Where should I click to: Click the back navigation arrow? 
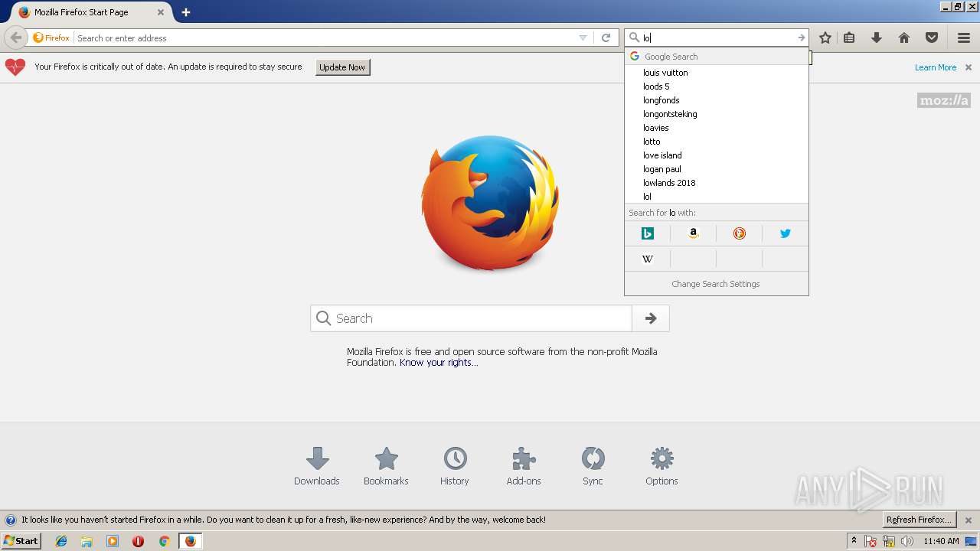[x=15, y=37]
